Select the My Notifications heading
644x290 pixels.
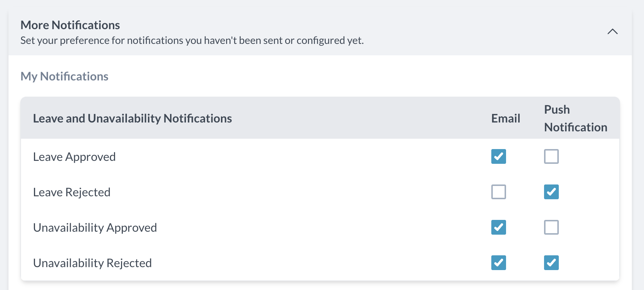point(65,76)
